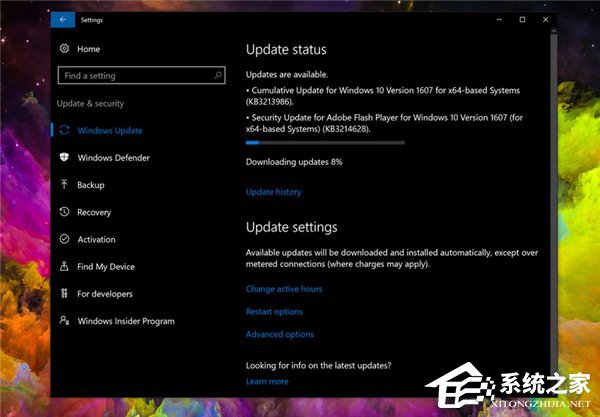Click the Updates are available text
The width and height of the screenshot is (600, 417).
click(x=287, y=75)
